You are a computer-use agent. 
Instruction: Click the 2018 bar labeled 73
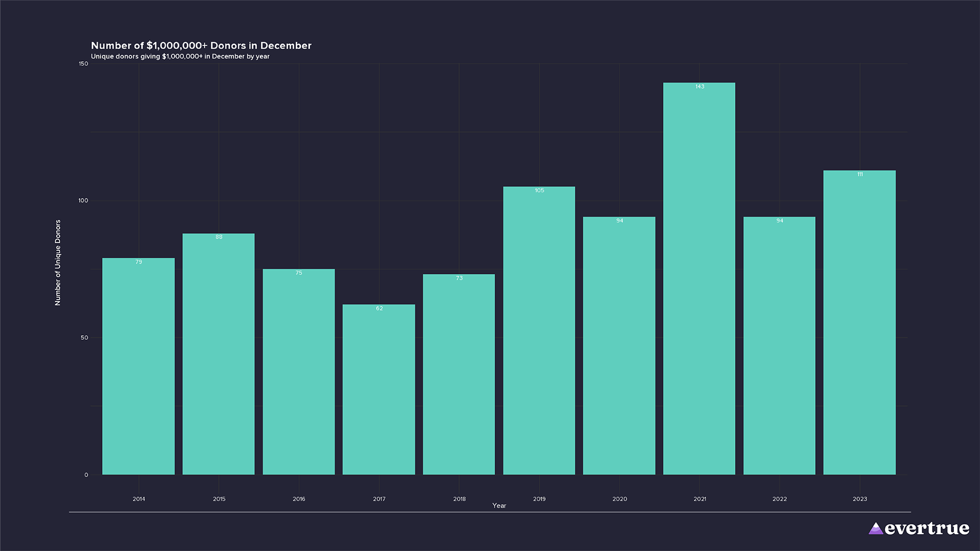click(x=459, y=375)
